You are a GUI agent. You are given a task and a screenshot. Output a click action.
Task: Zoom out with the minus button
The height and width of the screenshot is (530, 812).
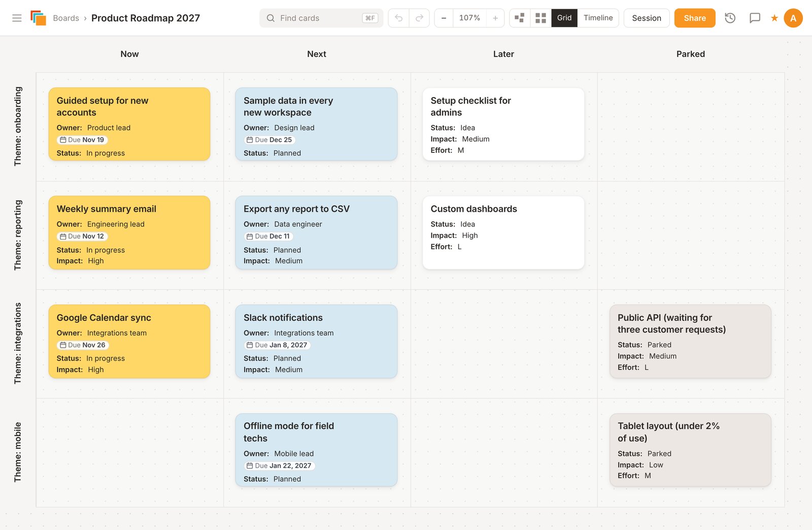444,18
